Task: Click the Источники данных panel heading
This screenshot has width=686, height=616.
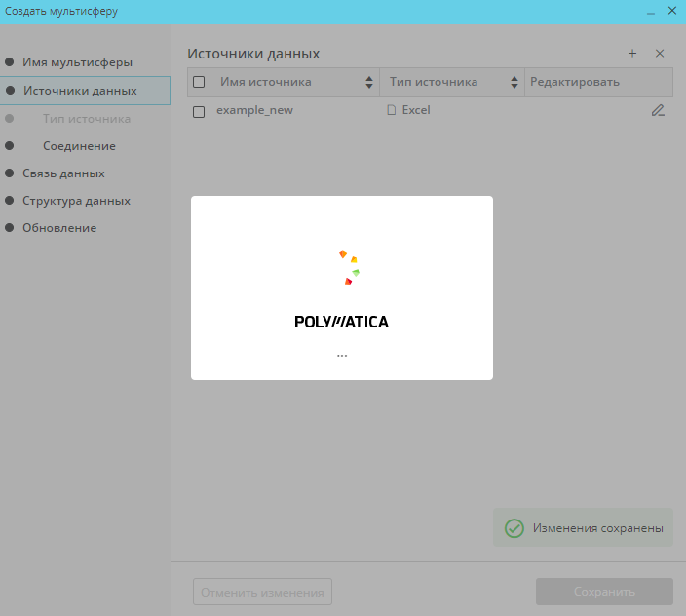Action: [x=253, y=54]
